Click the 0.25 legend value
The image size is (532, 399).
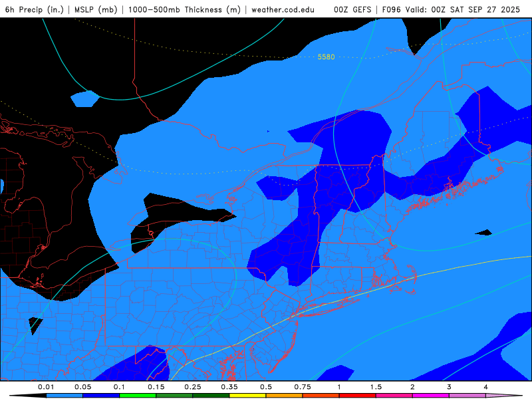point(193,387)
